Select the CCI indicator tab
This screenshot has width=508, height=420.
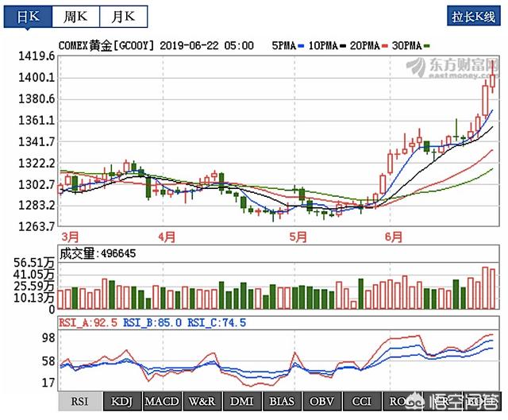362,401
